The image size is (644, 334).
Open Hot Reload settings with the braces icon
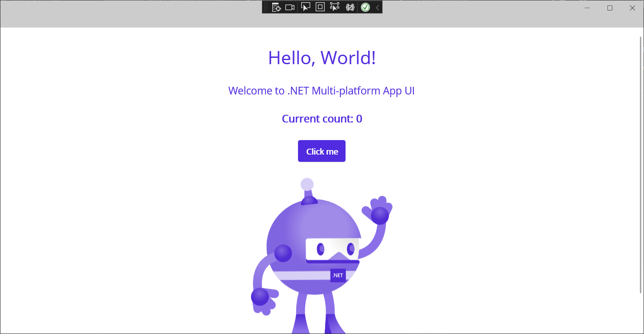[350, 7]
